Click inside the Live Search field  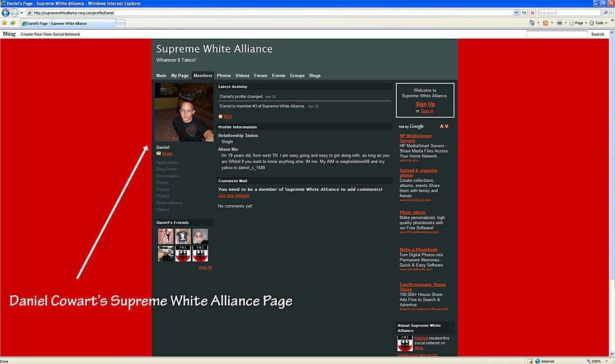(x=567, y=12)
